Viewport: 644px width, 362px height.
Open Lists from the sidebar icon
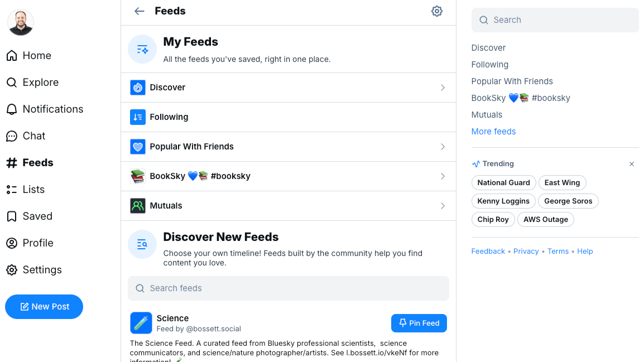click(x=12, y=189)
